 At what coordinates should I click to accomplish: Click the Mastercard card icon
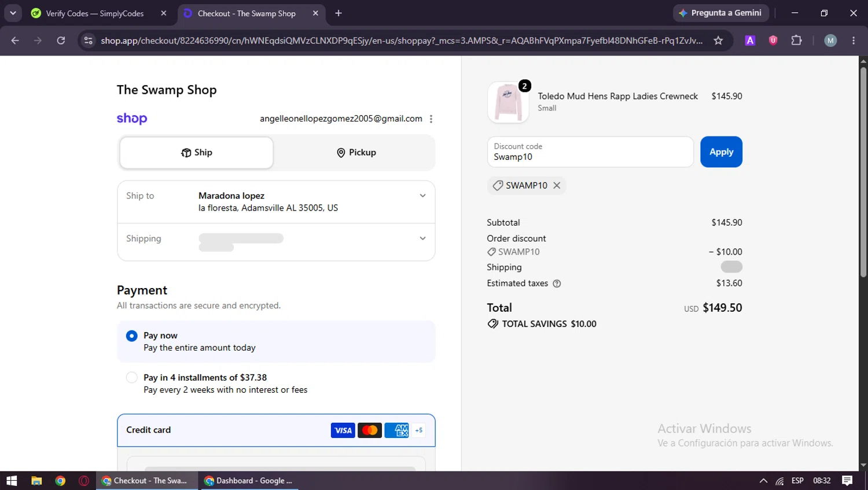(x=370, y=430)
